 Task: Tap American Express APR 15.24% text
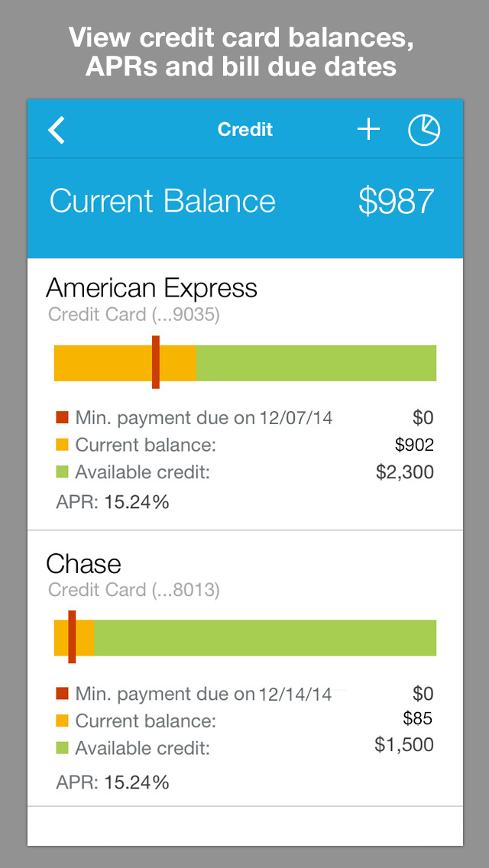tap(113, 502)
